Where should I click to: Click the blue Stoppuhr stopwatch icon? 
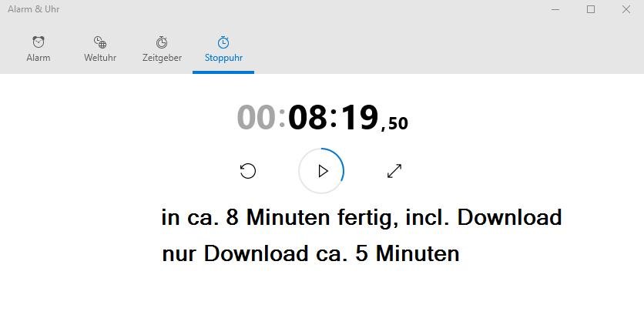tap(223, 42)
